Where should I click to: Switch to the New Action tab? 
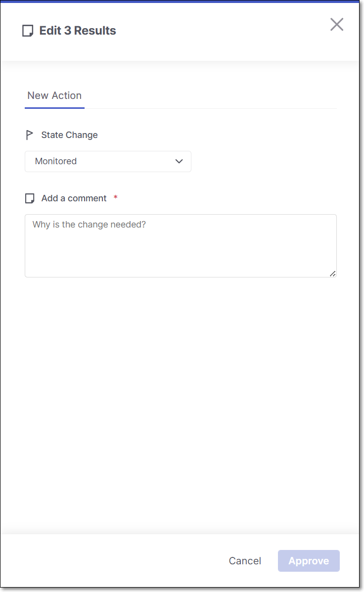(54, 95)
